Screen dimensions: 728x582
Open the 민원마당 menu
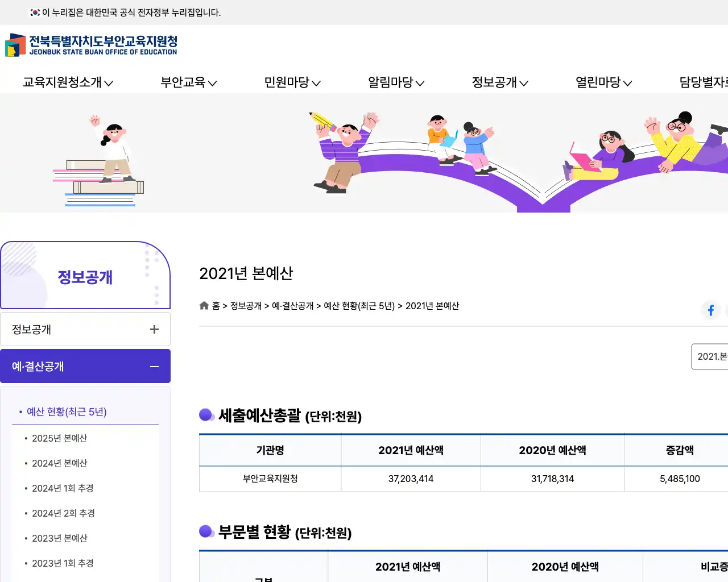click(292, 82)
